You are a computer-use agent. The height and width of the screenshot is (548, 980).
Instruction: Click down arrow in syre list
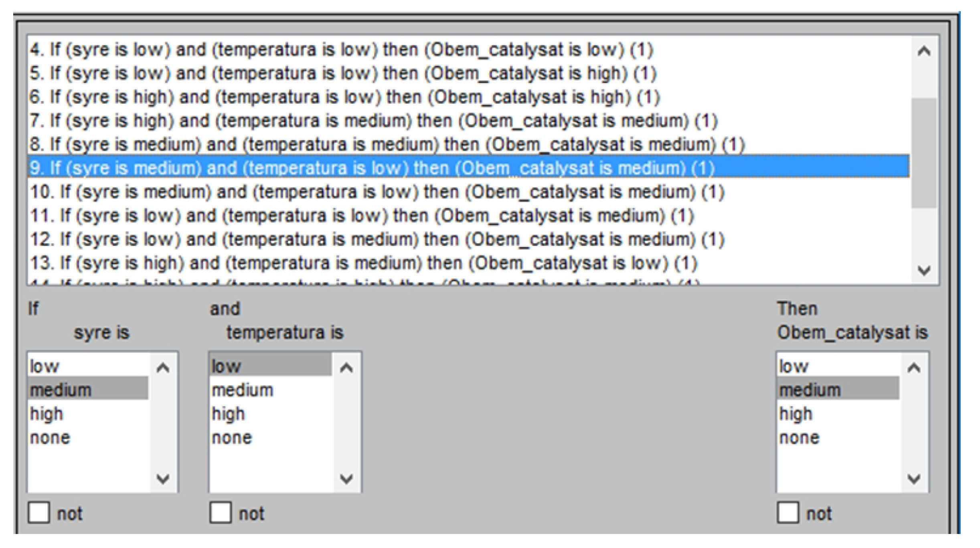(163, 478)
